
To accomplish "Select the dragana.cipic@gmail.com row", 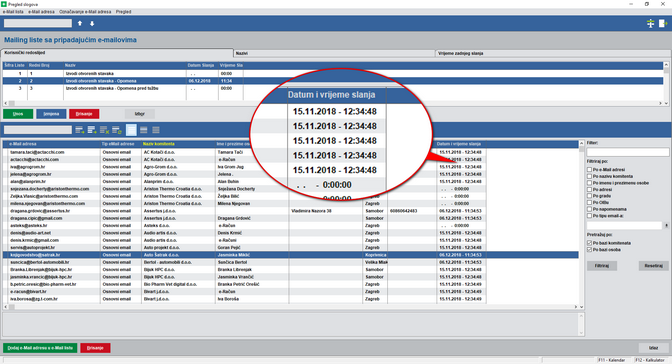I will (291, 218).
